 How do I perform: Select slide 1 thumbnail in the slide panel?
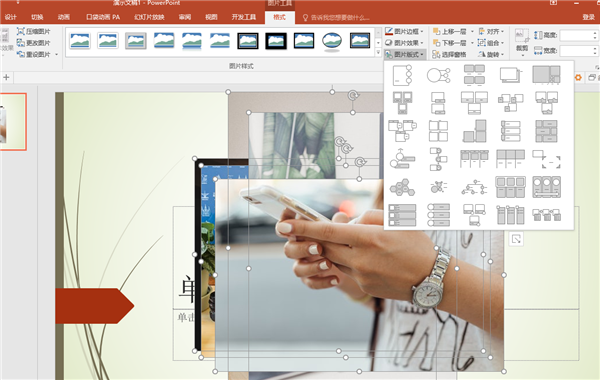[13, 122]
